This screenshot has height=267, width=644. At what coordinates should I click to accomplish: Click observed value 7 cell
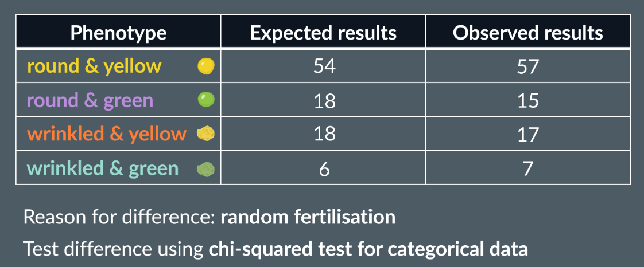coord(527,169)
